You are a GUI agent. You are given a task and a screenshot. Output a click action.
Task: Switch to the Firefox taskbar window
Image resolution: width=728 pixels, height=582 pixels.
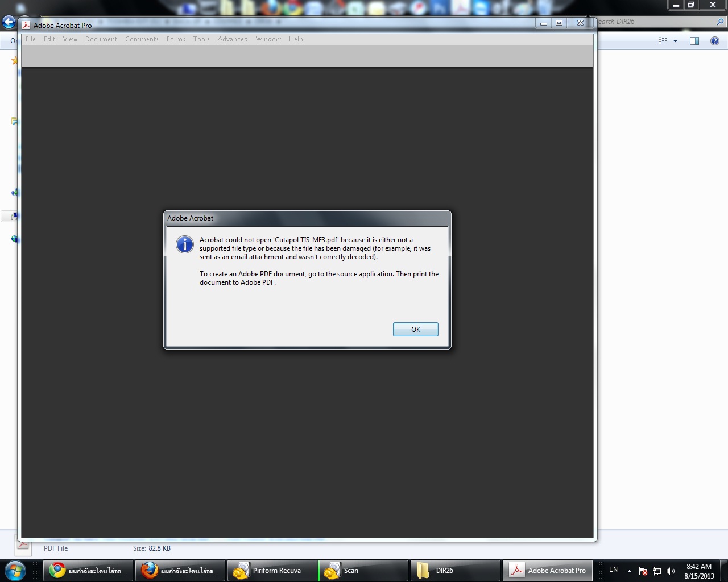tap(181, 571)
